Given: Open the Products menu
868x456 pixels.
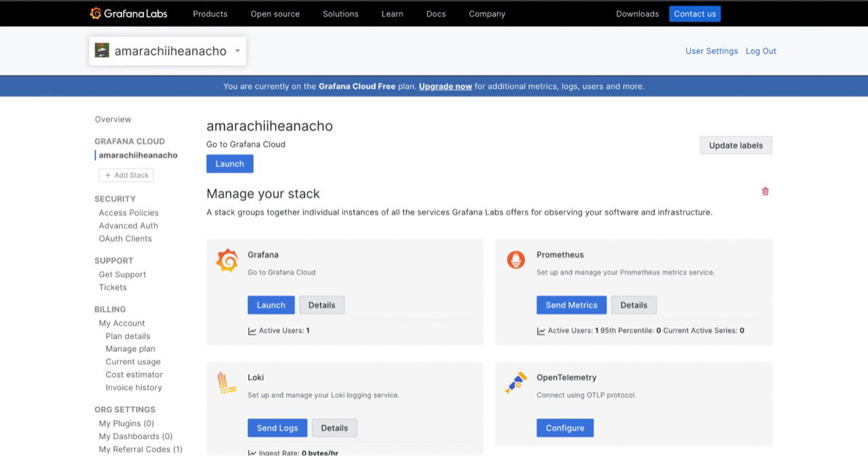Looking at the screenshot, I should (x=210, y=13).
